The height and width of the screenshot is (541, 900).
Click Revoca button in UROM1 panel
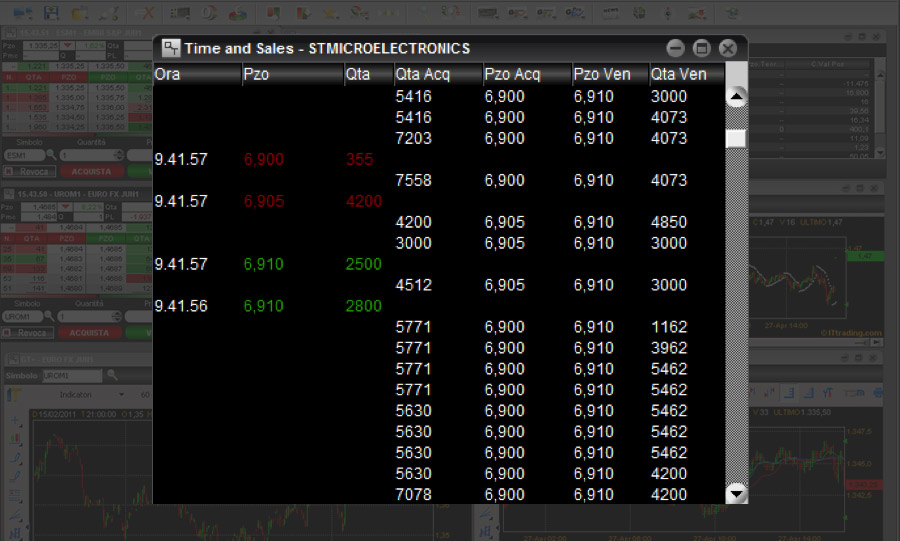tap(28, 332)
